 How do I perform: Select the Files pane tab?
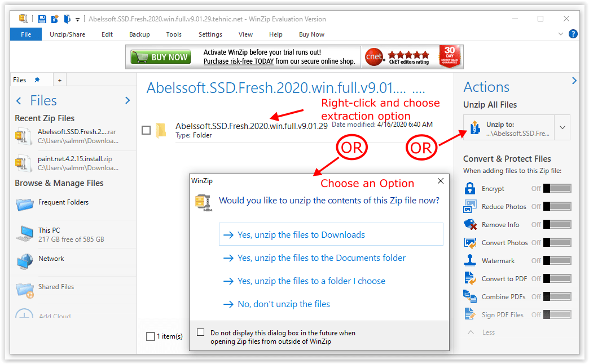click(x=20, y=80)
